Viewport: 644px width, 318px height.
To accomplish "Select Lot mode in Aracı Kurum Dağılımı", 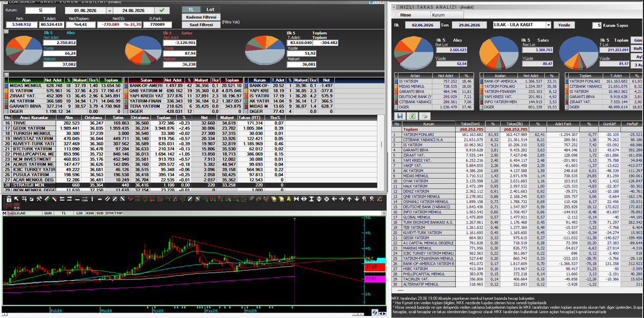I will coord(210,9).
